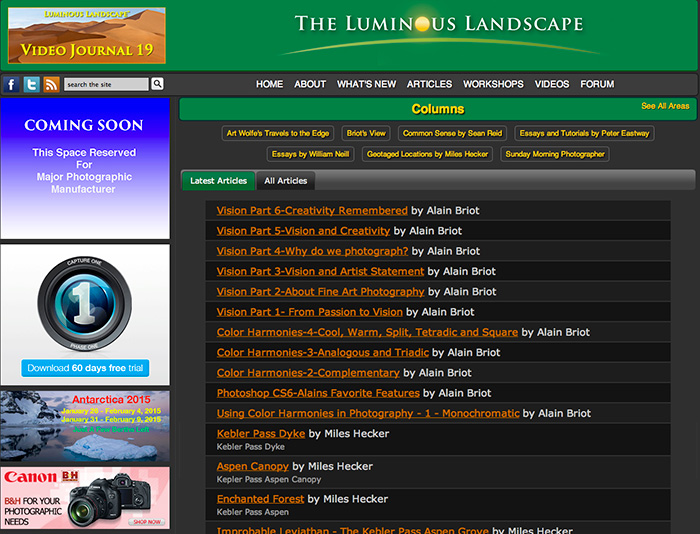Click the See All Areas link
This screenshot has height=534, width=700.
[665, 106]
